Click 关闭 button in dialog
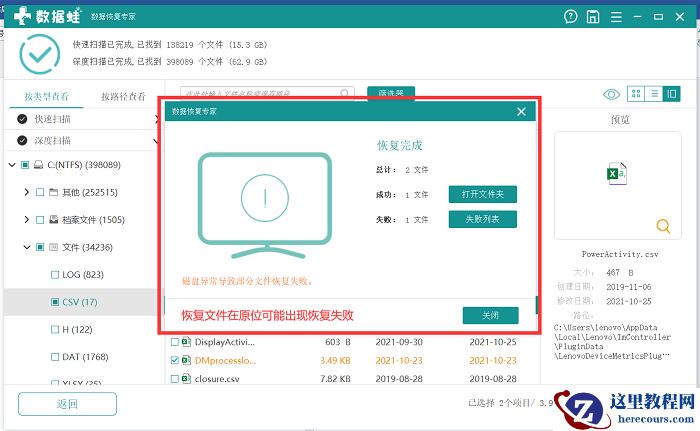 coord(491,315)
